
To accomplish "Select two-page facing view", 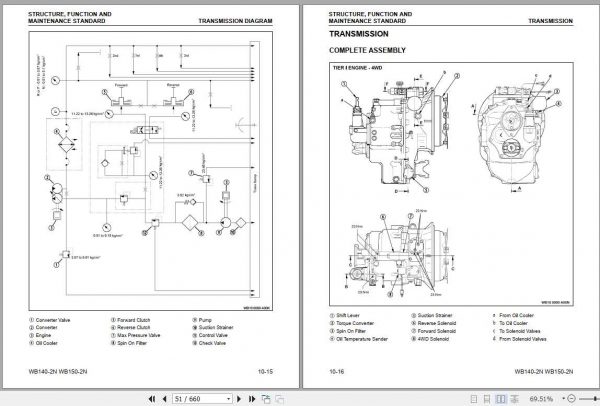I will click(501, 399).
